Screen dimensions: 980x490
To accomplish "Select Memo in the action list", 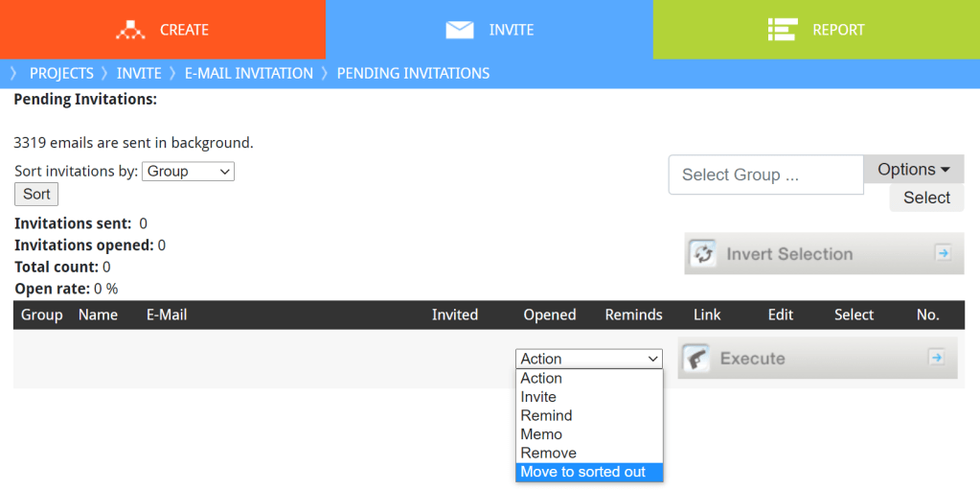I will tap(541, 434).
